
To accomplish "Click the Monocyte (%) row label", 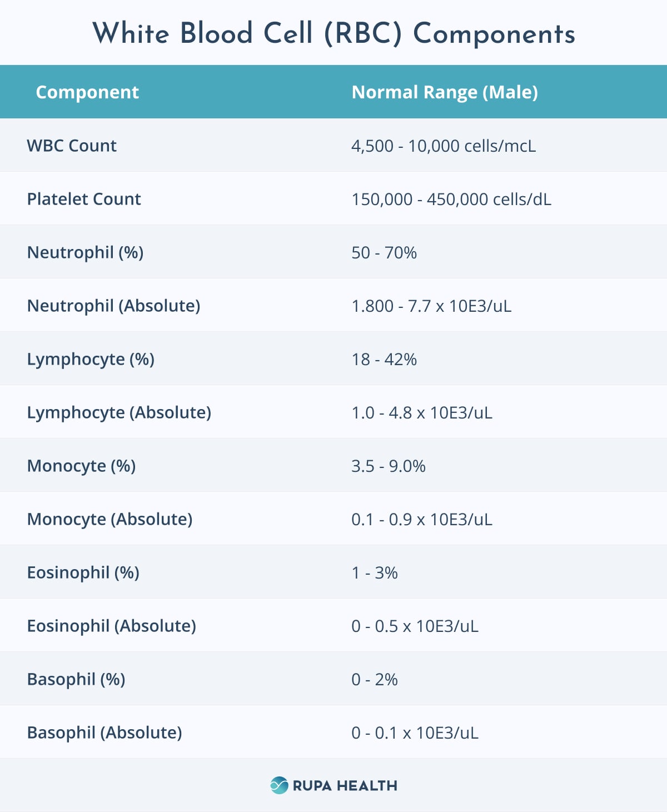I will (82, 466).
